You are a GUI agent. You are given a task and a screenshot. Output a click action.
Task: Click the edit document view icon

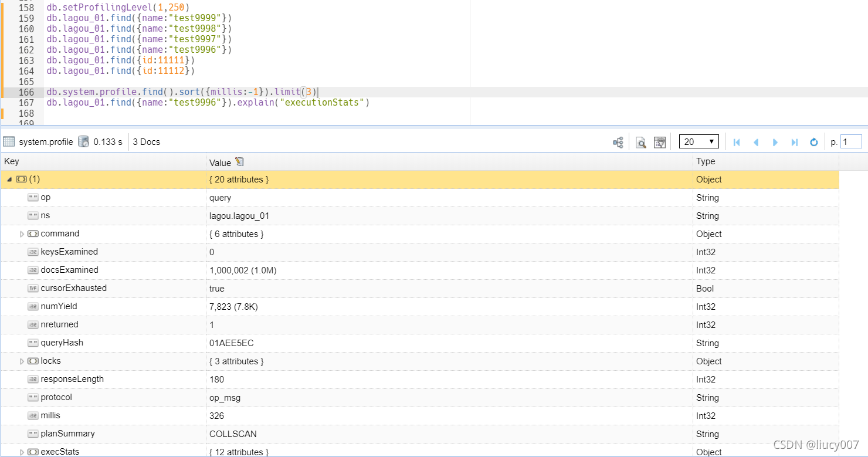coord(660,142)
